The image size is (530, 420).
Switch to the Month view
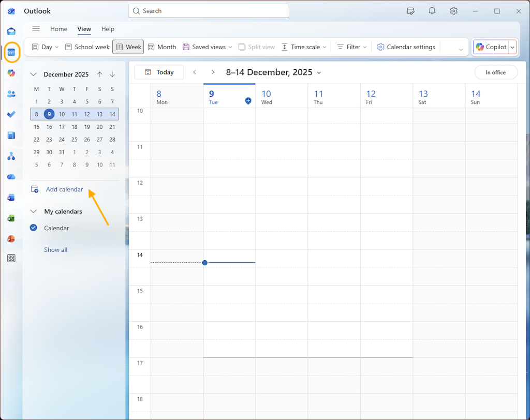click(x=161, y=47)
